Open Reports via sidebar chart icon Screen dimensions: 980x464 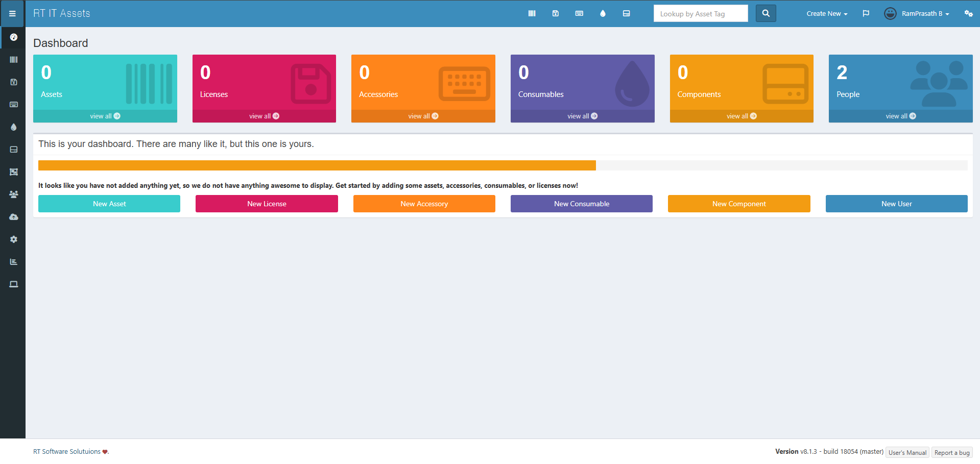(14, 262)
